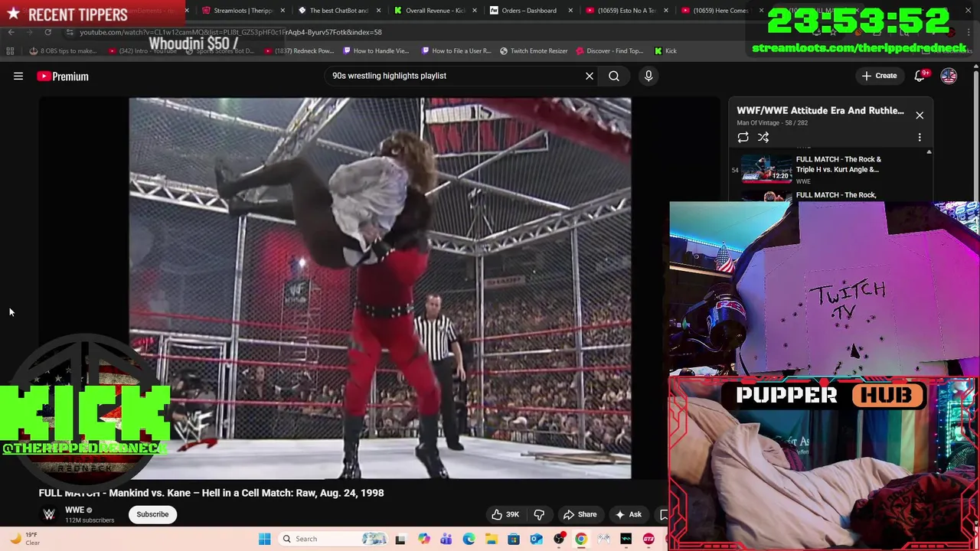Open the weather widget showing 19°F

point(24,539)
